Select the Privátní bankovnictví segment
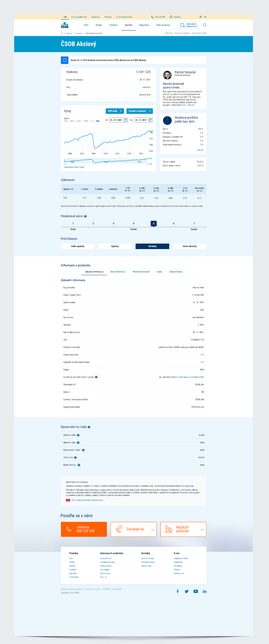269x644 pixels. (x=124, y=17)
